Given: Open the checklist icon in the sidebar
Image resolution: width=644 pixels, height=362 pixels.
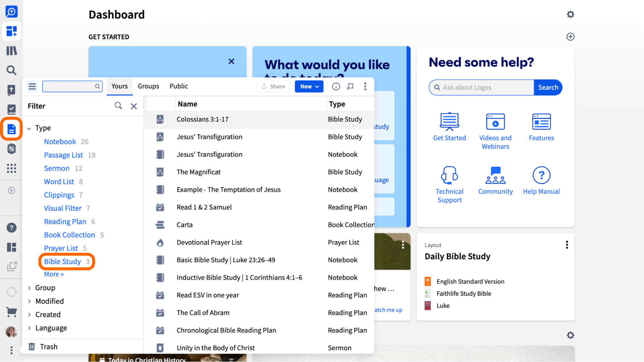Looking at the screenshot, I should click(x=12, y=109).
